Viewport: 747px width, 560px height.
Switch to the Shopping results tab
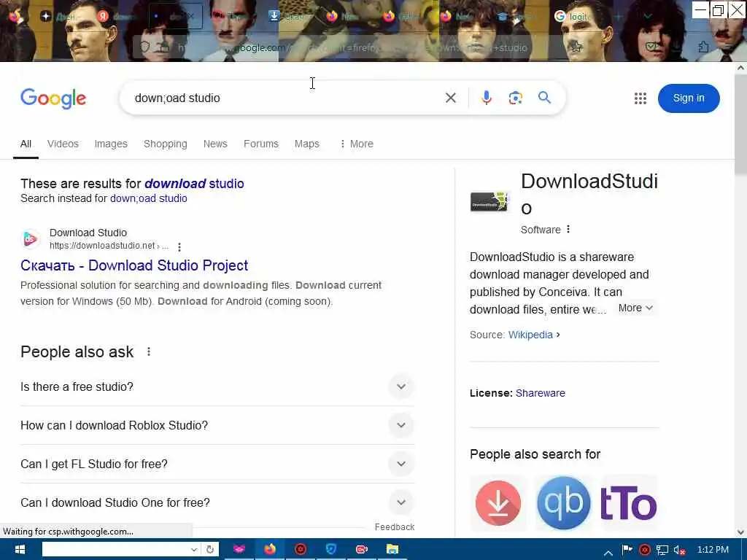166,144
